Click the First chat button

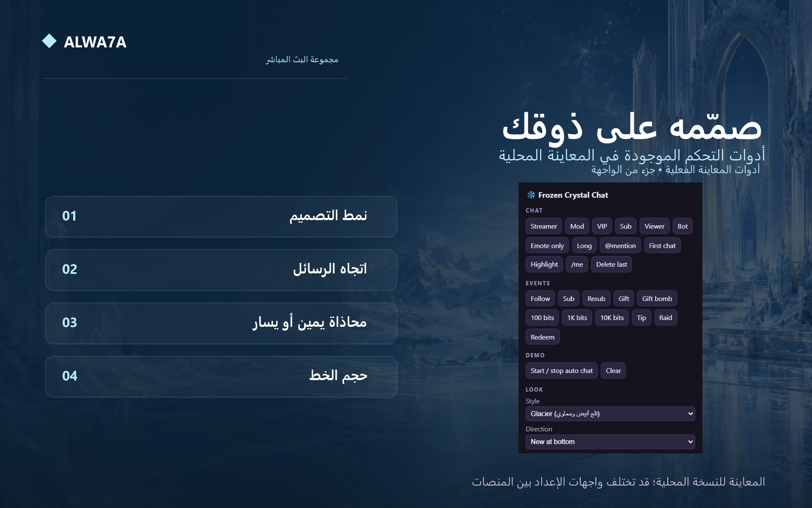(662, 246)
